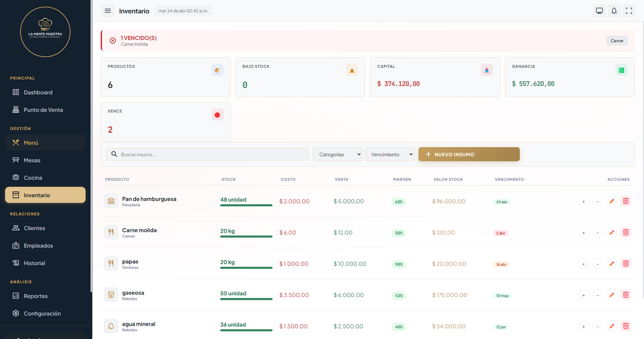Open the notifications bell
Screen dimensions: 644x339
tap(614, 11)
